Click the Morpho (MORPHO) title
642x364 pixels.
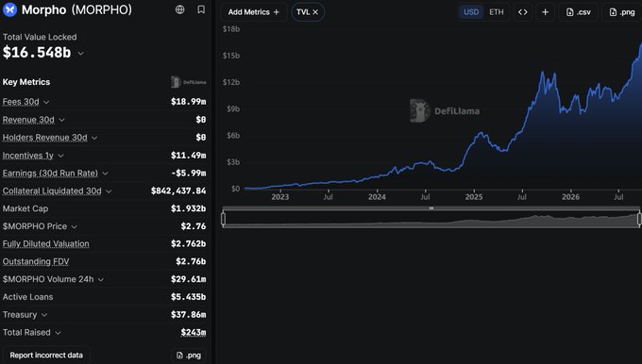click(76, 9)
